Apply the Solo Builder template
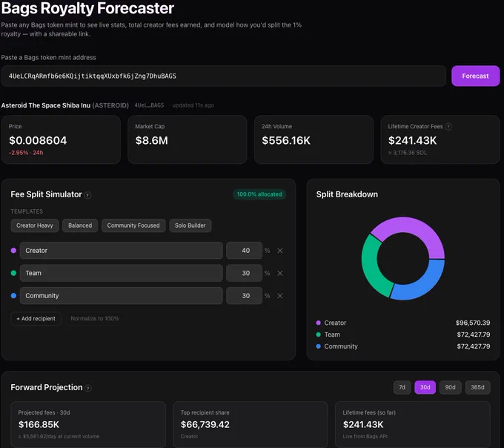Image resolution: width=504 pixels, height=448 pixels. (190, 225)
